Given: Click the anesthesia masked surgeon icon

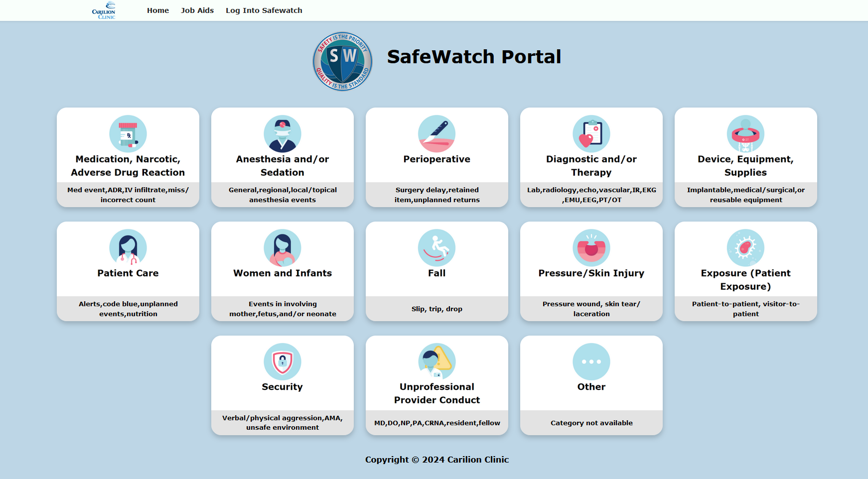Looking at the screenshot, I should (x=283, y=134).
